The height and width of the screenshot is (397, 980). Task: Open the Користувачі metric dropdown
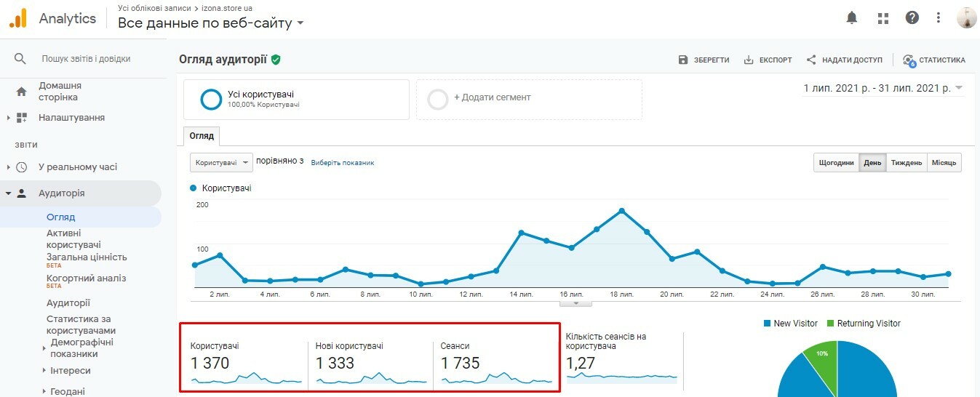(x=221, y=163)
